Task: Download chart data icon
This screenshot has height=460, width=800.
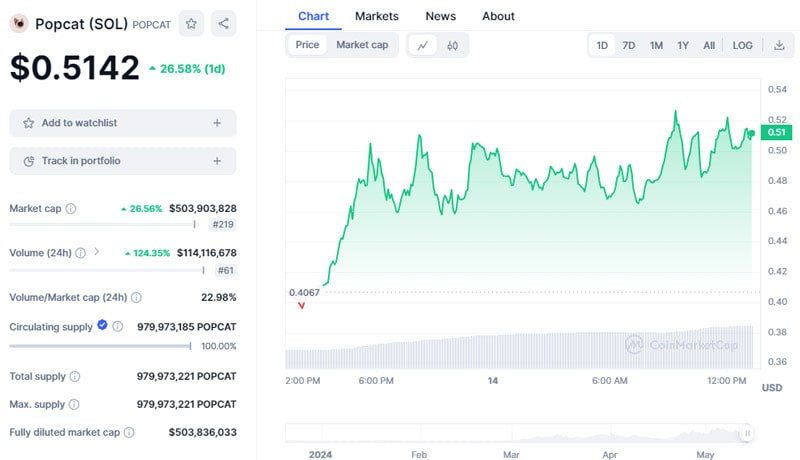Action: tap(779, 45)
